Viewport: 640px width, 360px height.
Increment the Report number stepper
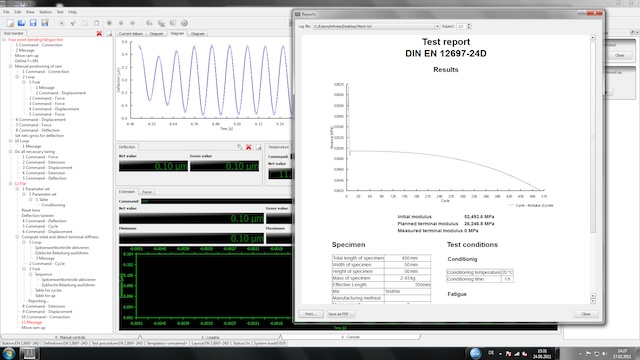coord(469,25)
